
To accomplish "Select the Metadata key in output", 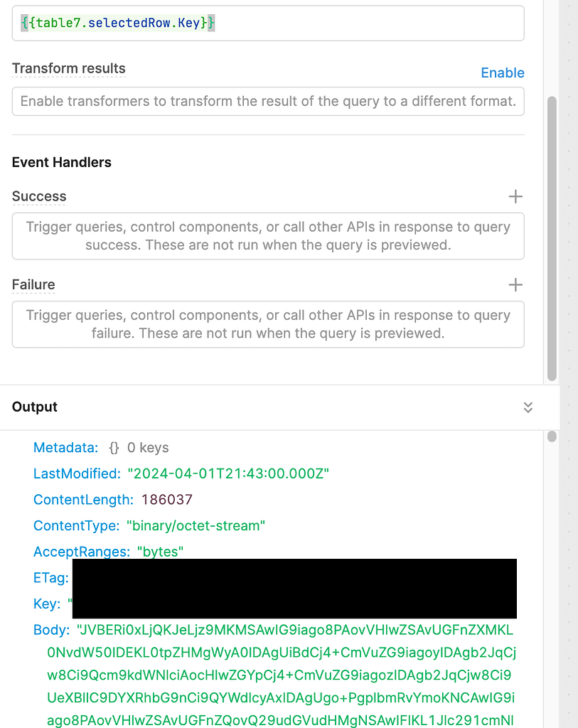I will point(65,448).
